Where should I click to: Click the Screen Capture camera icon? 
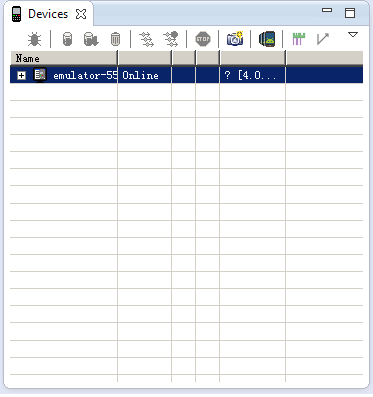click(235, 39)
